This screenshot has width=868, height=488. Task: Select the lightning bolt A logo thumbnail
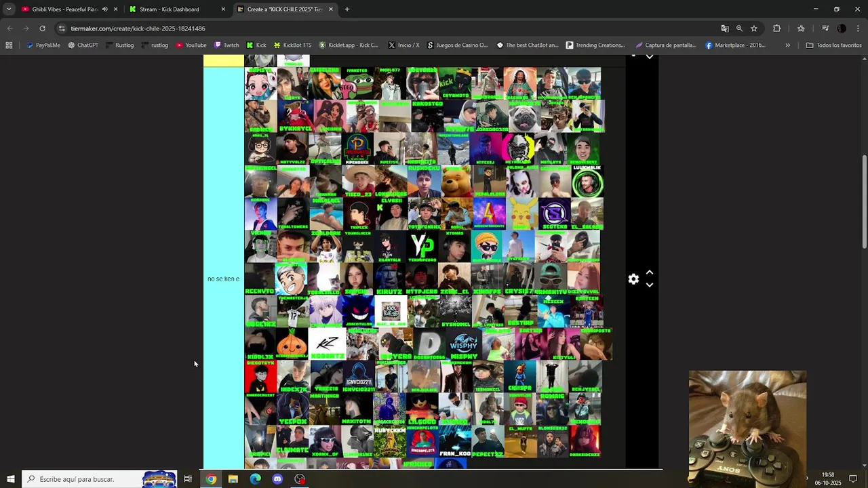tap(489, 213)
